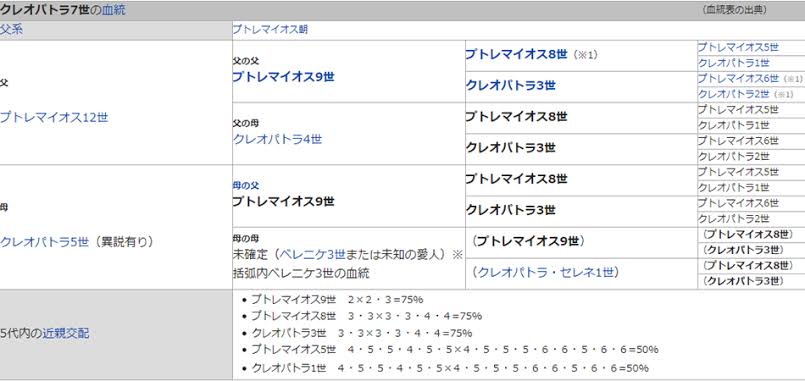This screenshot has width=805, height=381.
Task: Open the プトレマイオス12世 father link
Action: 54,118
